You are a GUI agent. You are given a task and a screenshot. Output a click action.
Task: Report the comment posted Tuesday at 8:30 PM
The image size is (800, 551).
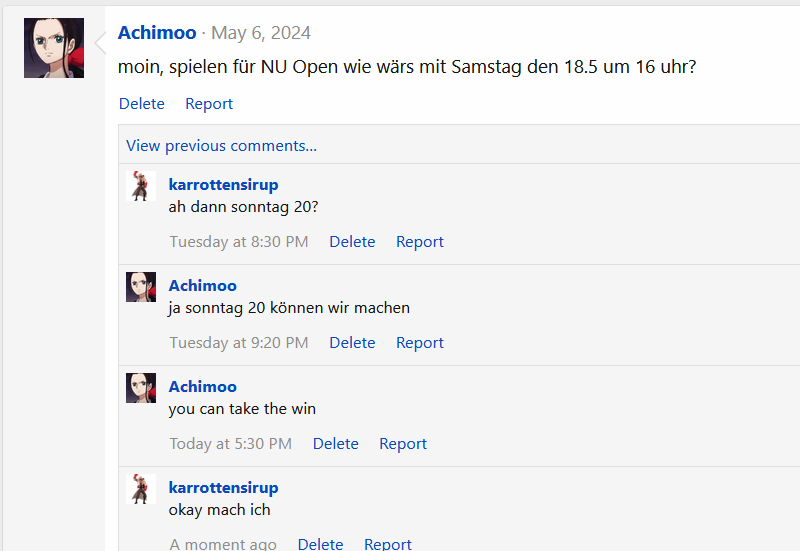pyautogui.click(x=420, y=242)
